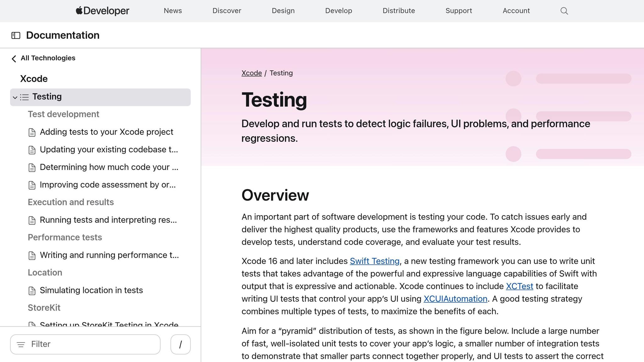Click the filter lines icon in Filter box

coord(21,345)
